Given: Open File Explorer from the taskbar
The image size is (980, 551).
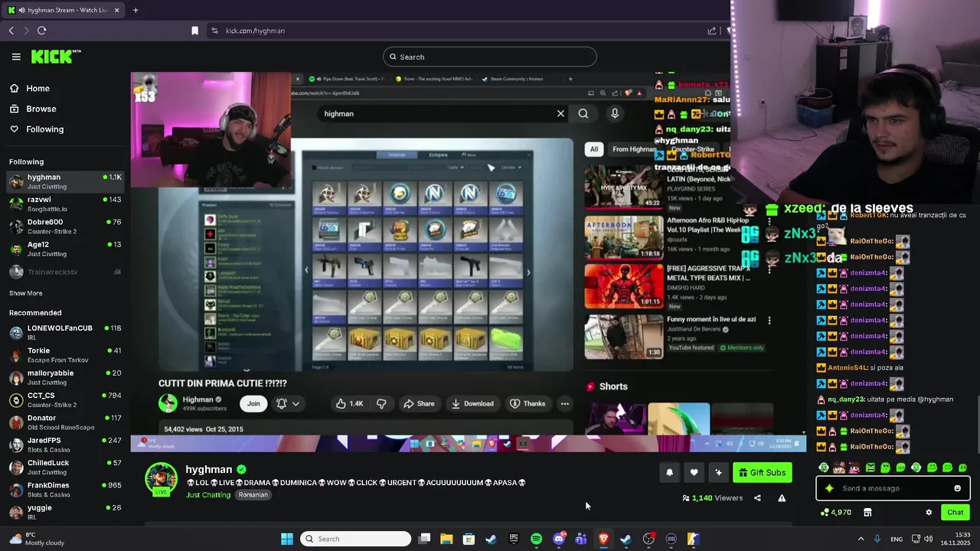Looking at the screenshot, I should (x=446, y=539).
